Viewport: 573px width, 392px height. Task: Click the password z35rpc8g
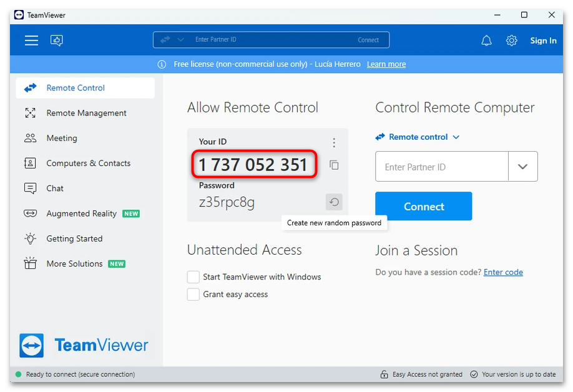point(227,202)
